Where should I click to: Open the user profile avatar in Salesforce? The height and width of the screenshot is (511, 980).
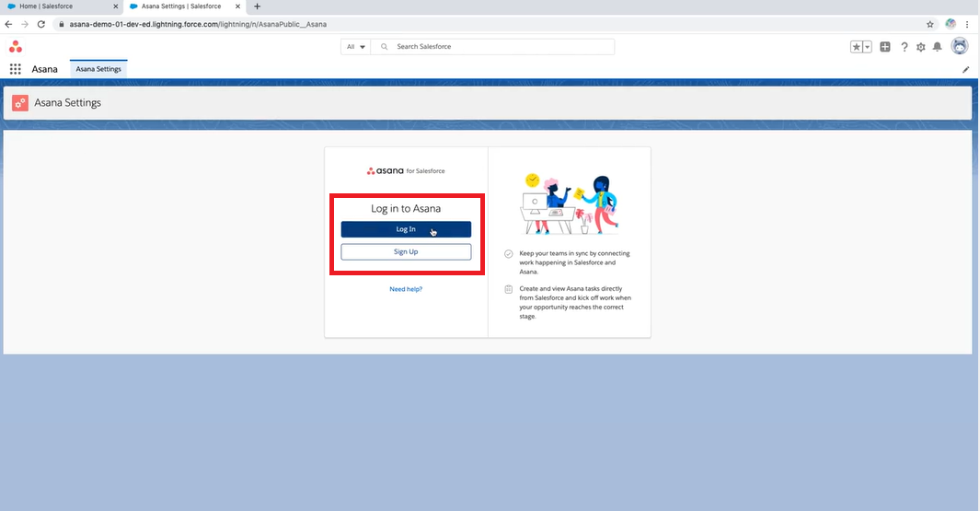(960, 46)
